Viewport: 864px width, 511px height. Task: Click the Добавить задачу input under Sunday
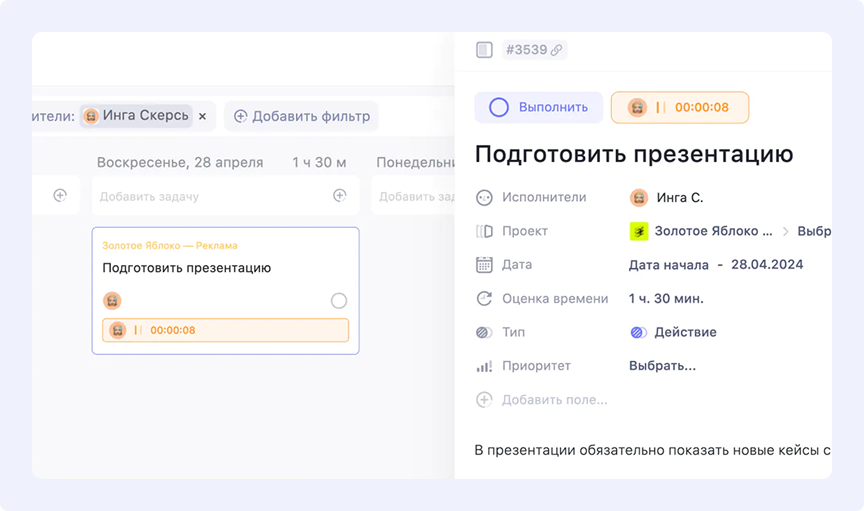(210, 196)
